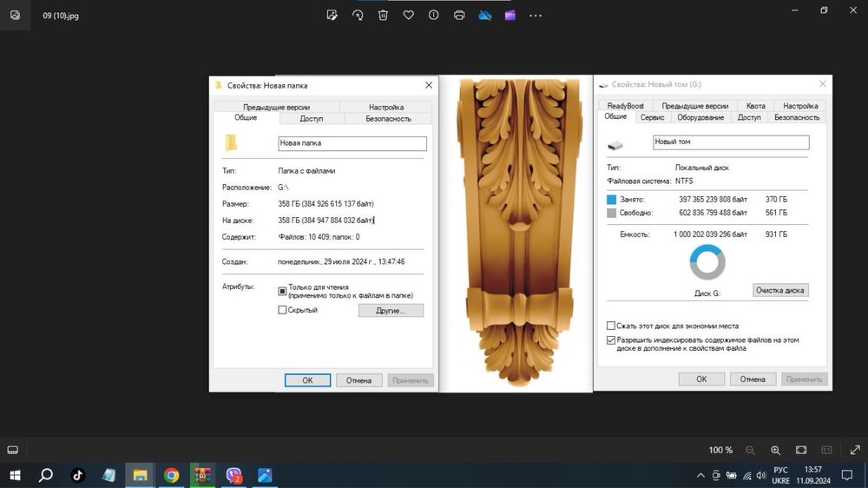Click the OneDrive cloud icon
The image size is (868, 488).
point(485,15)
